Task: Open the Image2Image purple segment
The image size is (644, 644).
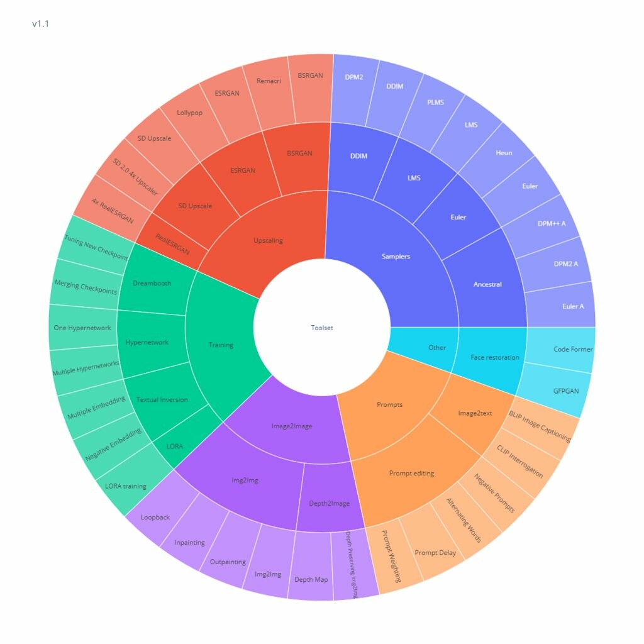Action: tap(292, 426)
